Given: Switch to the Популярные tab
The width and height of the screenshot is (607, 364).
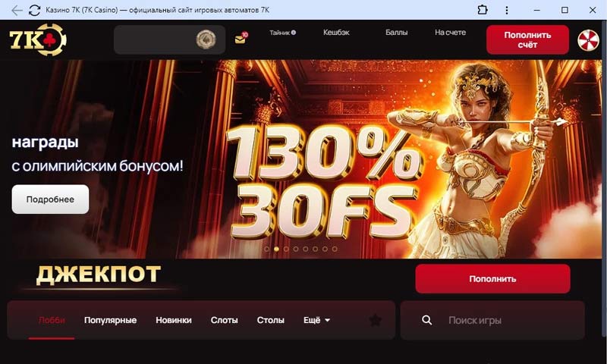Looking at the screenshot, I should (x=110, y=320).
